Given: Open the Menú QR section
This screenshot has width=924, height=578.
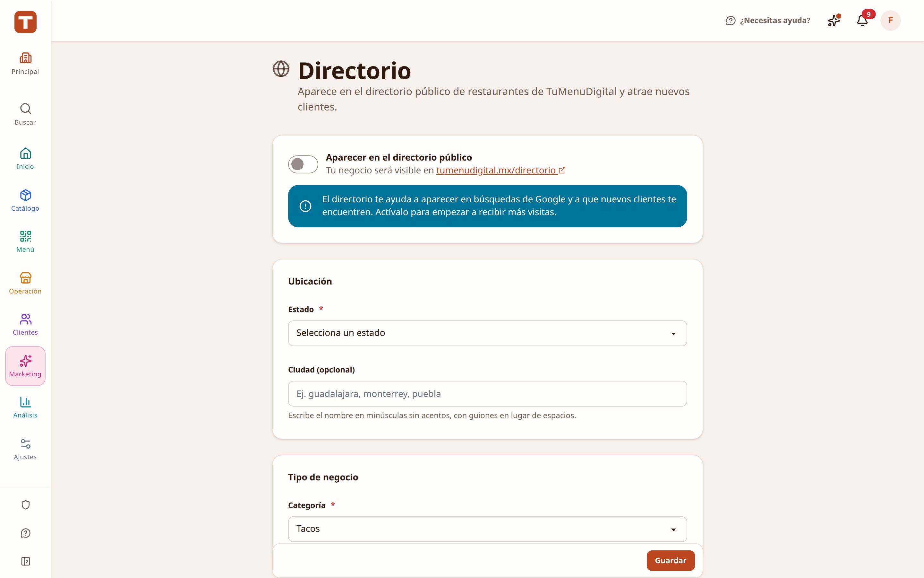Looking at the screenshot, I should [25, 241].
